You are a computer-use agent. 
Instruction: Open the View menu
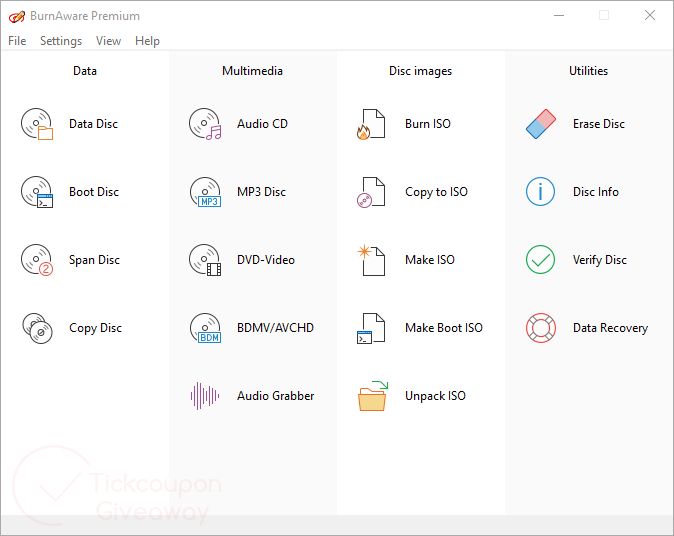point(108,41)
